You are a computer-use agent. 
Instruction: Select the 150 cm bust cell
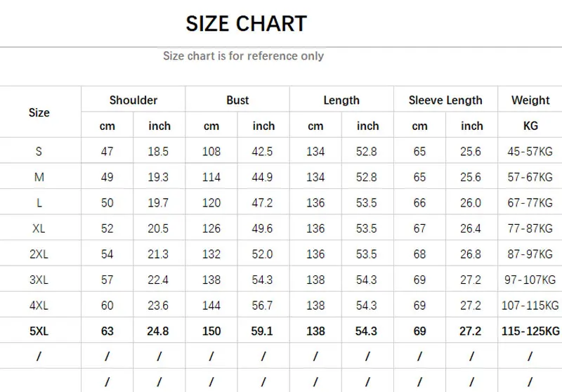[x=211, y=331]
